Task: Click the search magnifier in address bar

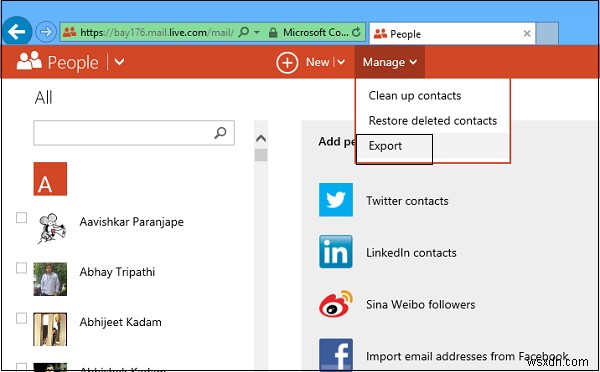Action: point(243,32)
